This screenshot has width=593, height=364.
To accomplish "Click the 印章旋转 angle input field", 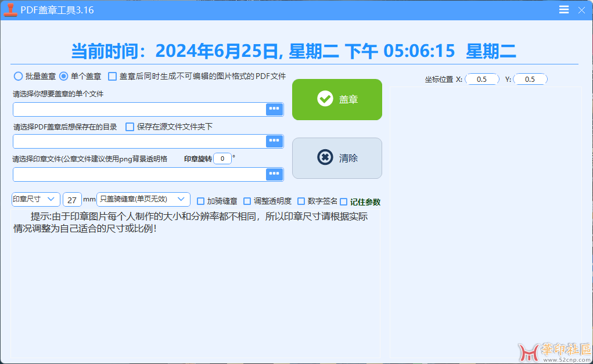I will pyautogui.click(x=222, y=158).
